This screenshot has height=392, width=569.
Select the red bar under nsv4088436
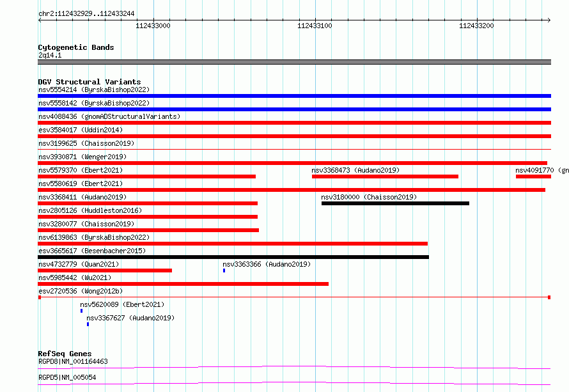point(294,123)
